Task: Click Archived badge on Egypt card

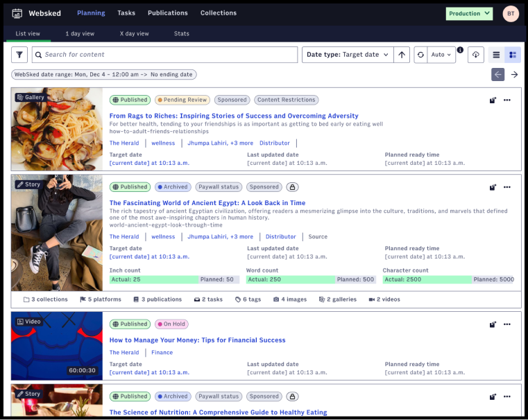Action: click(x=173, y=187)
